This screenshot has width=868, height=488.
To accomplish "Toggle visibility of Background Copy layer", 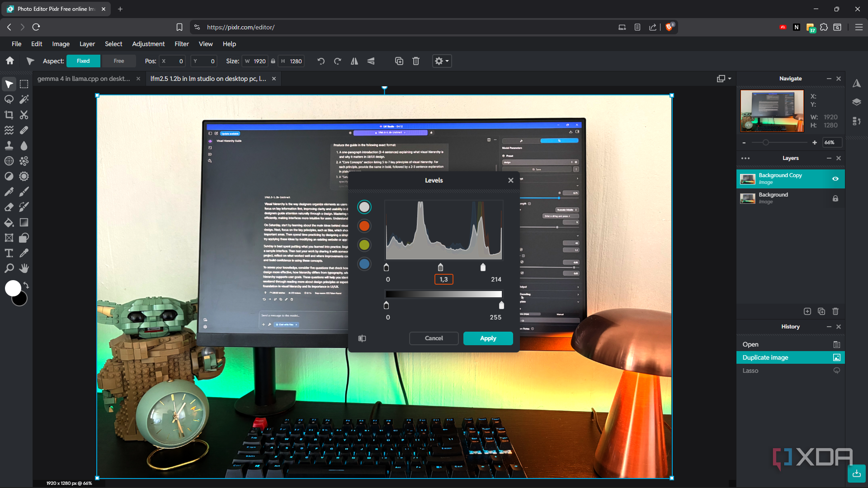I will click(835, 179).
